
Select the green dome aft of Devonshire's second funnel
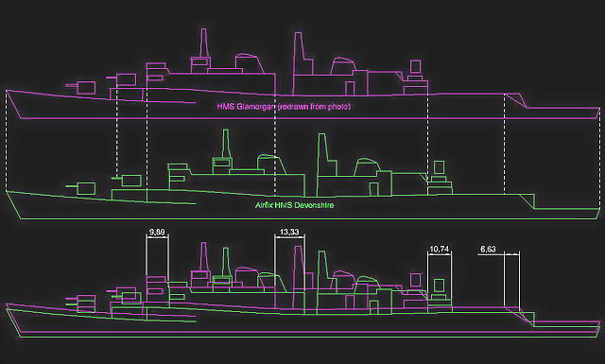pos(367,166)
